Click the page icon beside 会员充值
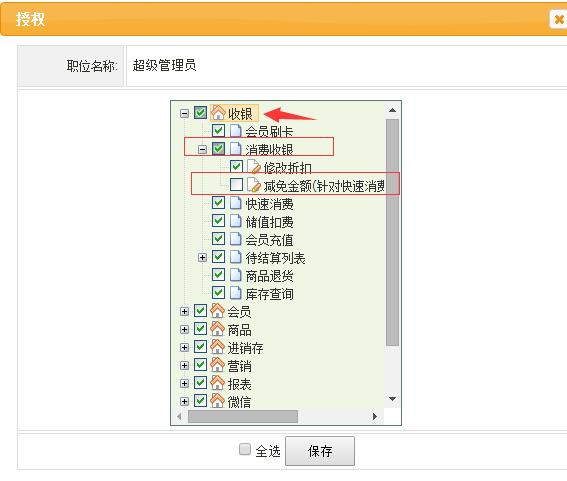 pyautogui.click(x=236, y=239)
